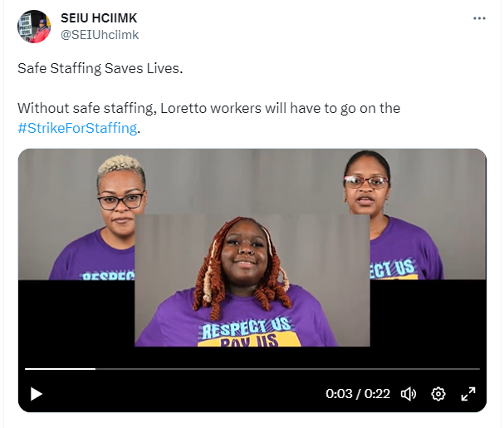Click the "Safe Staffing Saves Lives." tweet text

tap(100, 68)
